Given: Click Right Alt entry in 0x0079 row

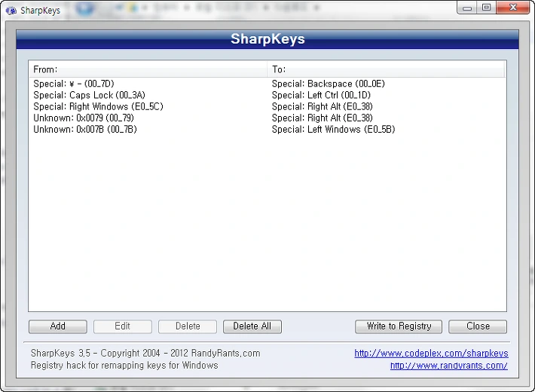Looking at the screenshot, I should (x=322, y=118).
